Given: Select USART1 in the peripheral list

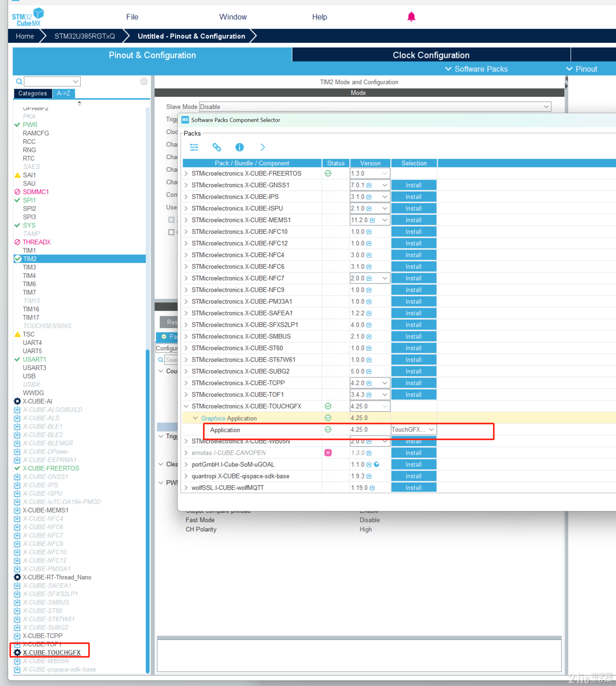Looking at the screenshot, I should pyautogui.click(x=34, y=359).
